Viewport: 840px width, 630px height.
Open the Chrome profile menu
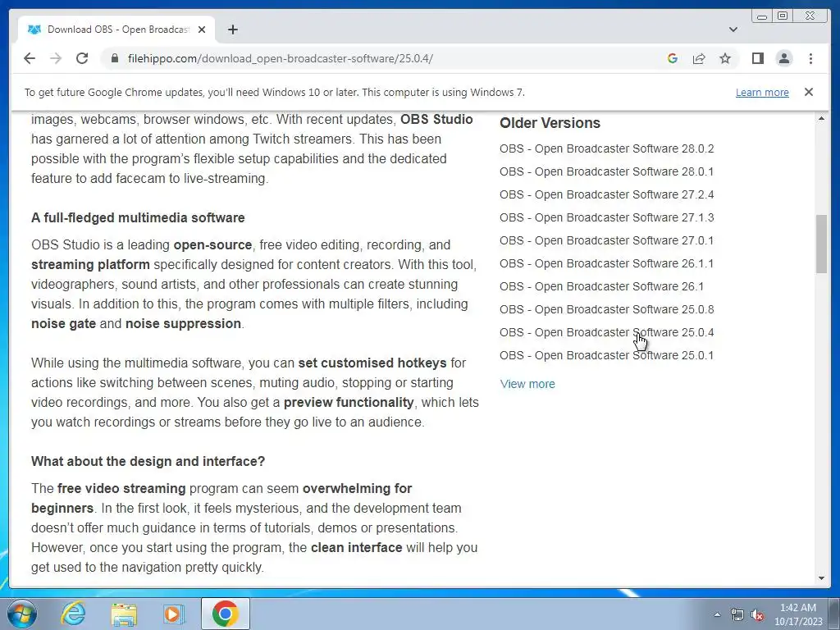(x=783, y=58)
